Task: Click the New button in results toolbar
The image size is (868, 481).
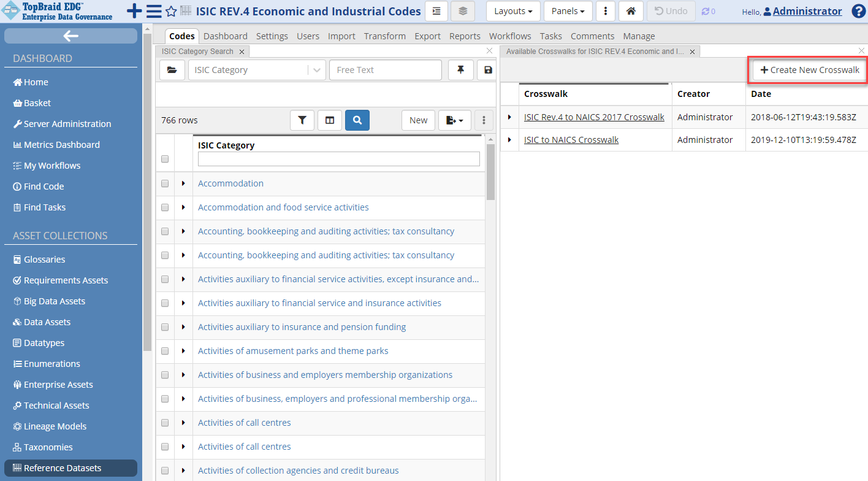Action: tap(419, 120)
